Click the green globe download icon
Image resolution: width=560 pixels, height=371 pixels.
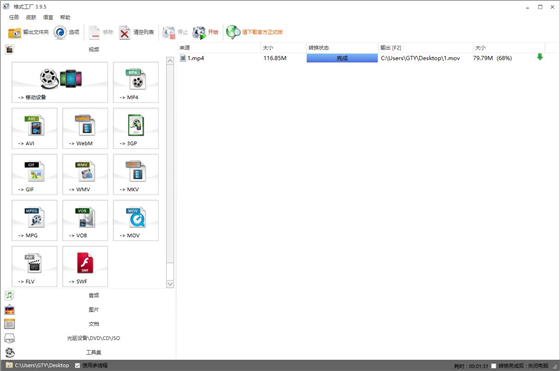tap(233, 32)
